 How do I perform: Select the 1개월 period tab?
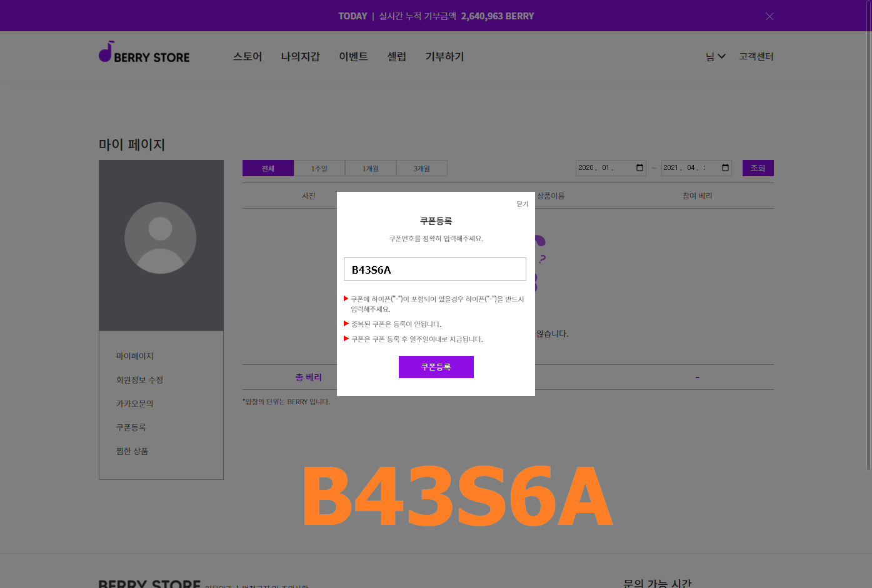tap(371, 168)
